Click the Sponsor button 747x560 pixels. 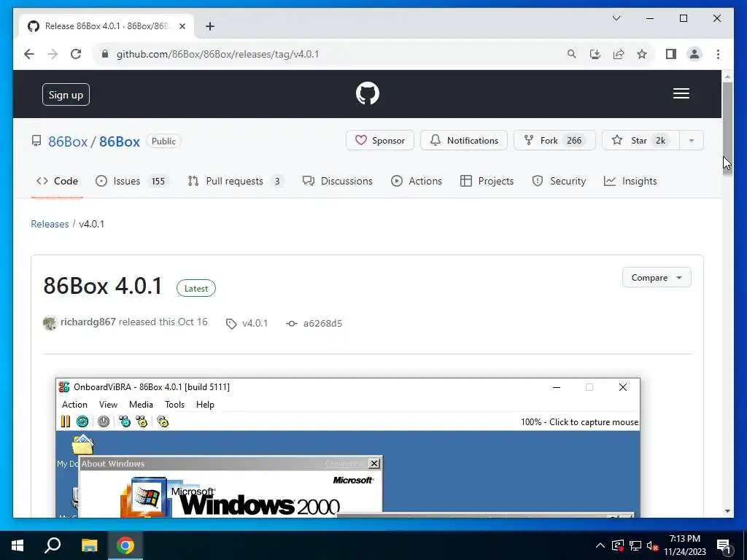click(x=379, y=141)
